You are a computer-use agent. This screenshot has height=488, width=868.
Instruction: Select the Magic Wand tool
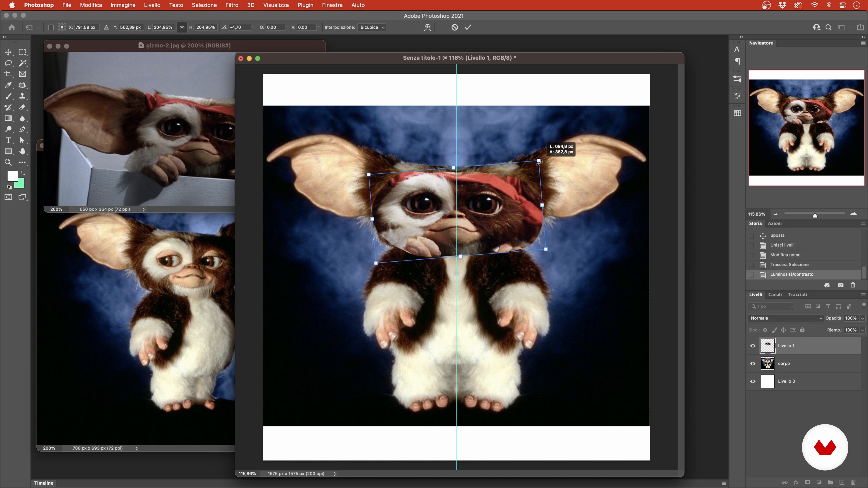(x=22, y=63)
